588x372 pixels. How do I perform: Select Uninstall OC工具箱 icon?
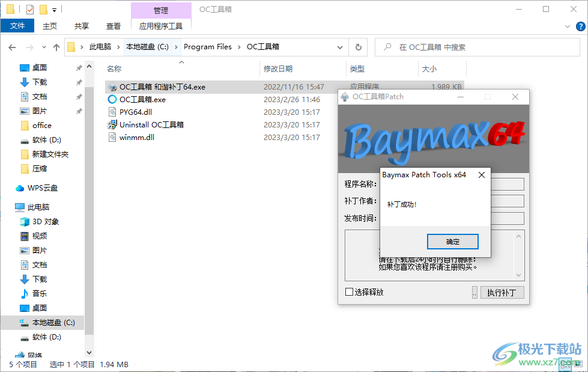click(112, 124)
